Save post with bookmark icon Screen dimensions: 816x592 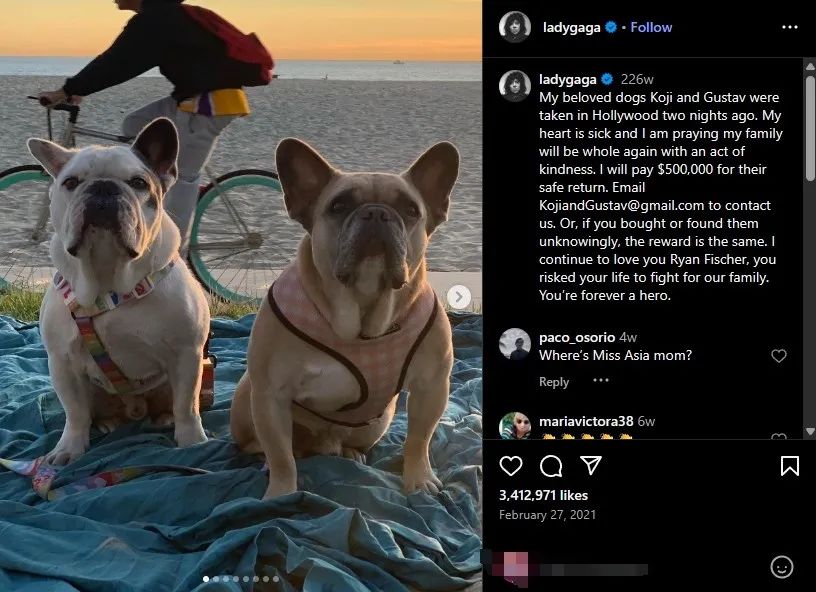[789, 466]
